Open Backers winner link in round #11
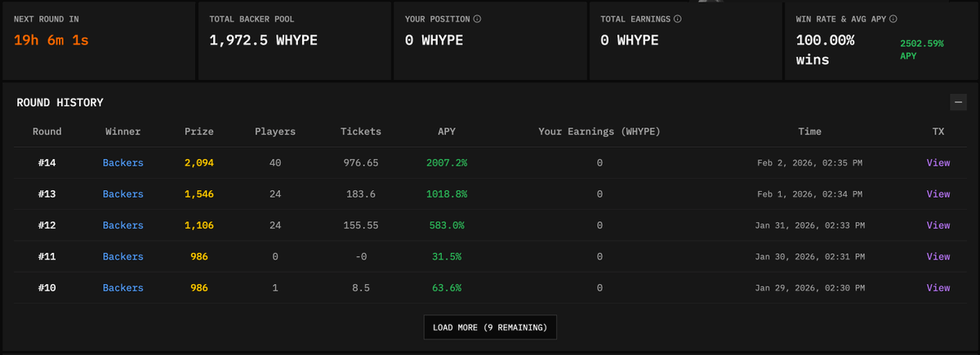Screen dimensions: 980x355 [123, 256]
